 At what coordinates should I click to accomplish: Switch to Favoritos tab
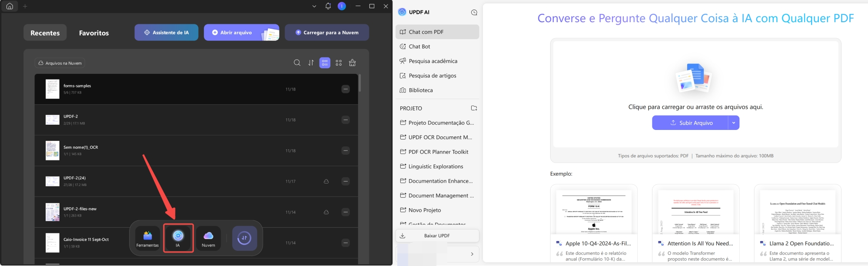[94, 33]
